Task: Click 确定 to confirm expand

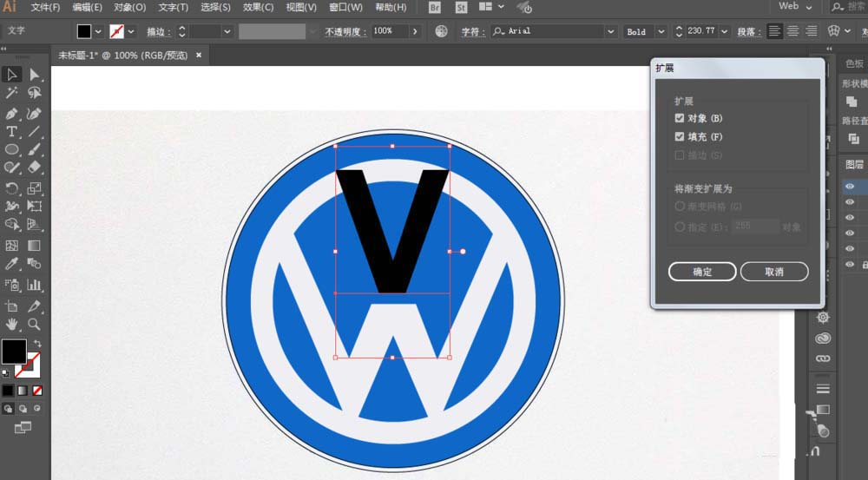Action: 702,272
